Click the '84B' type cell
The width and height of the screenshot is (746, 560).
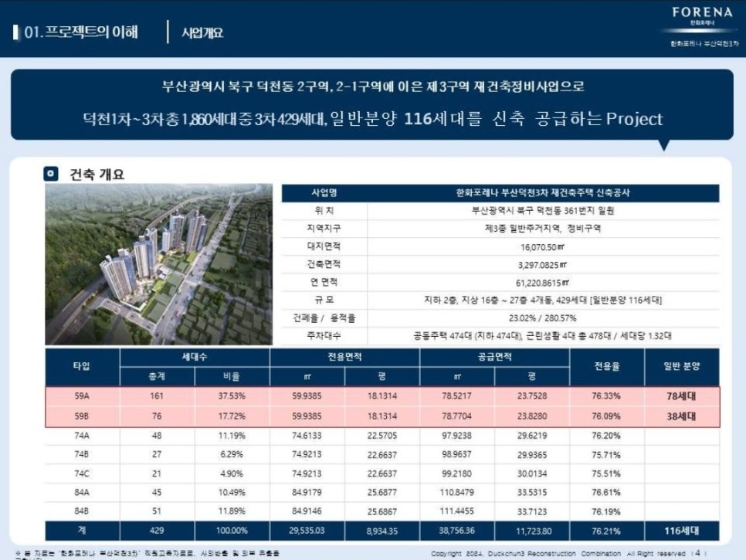point(82,511)
